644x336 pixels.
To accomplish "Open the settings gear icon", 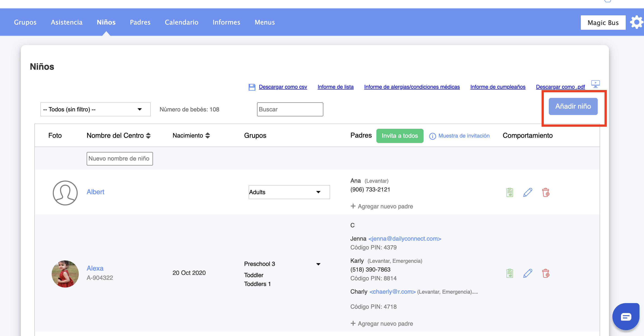I will 636,23.
